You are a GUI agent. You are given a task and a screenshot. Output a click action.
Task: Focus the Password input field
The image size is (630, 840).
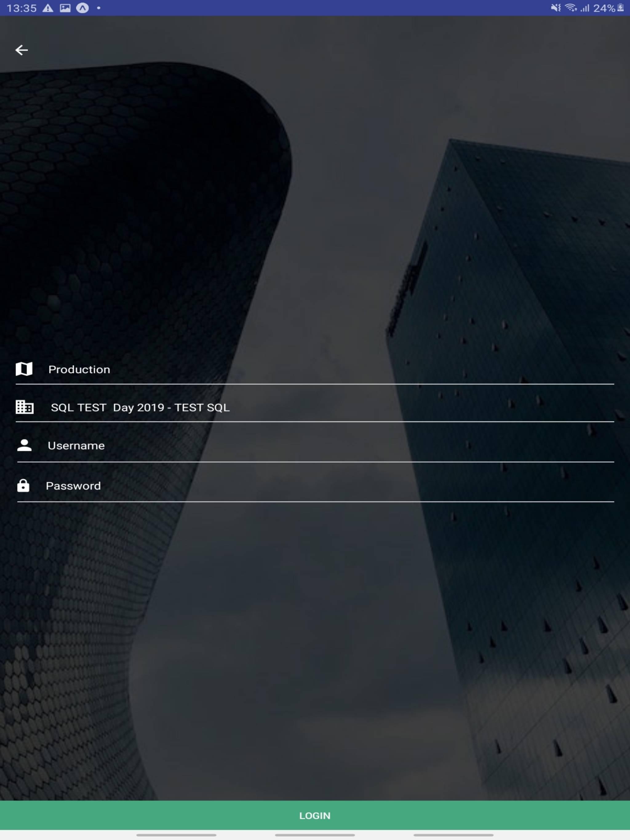315,486
